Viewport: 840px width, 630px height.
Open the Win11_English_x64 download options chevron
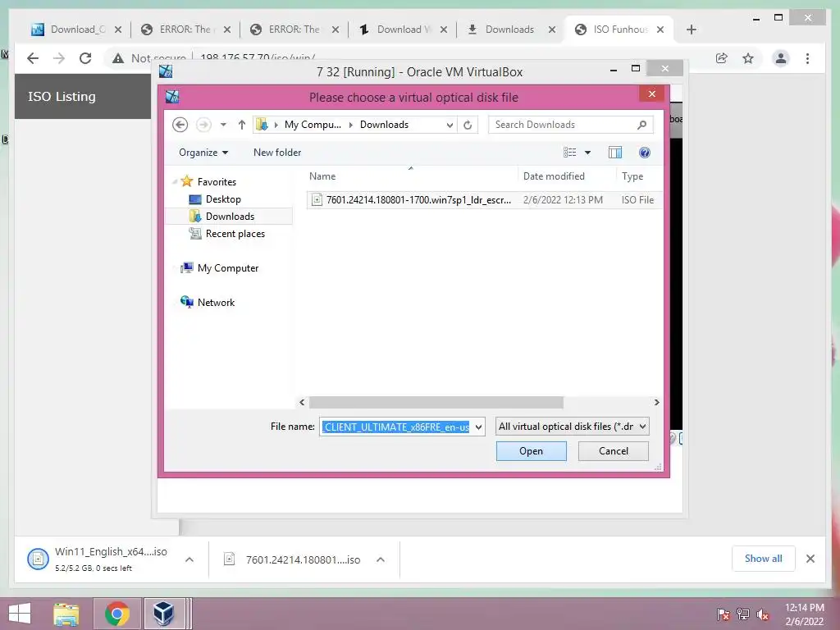coord(189,559)
